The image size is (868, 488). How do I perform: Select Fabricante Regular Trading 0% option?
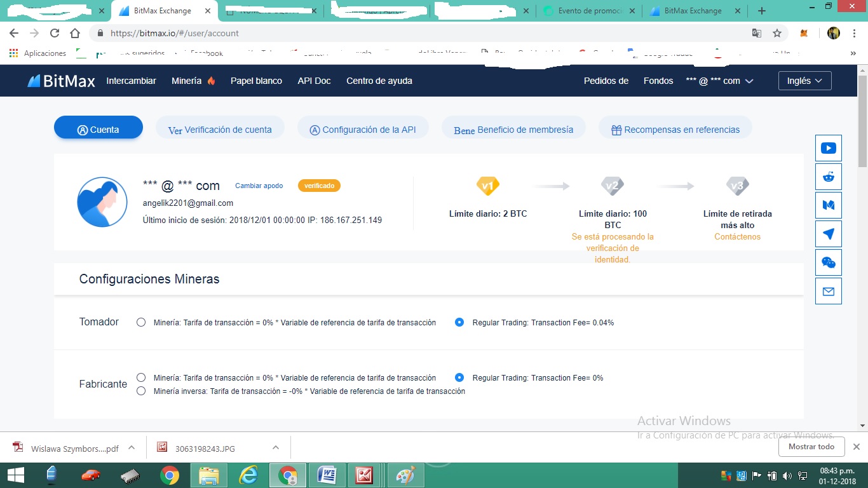tap(459, 377)
